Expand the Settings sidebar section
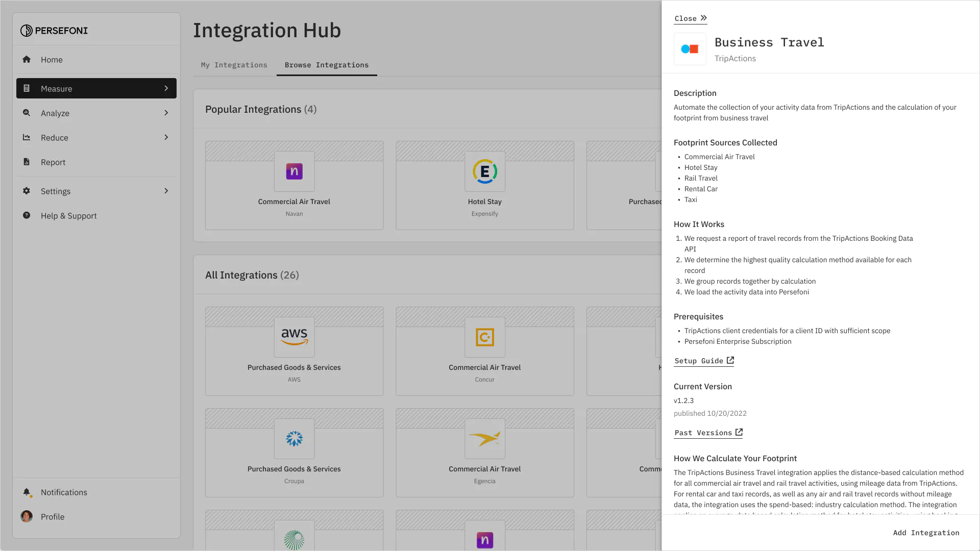This screenshot has width=980, height=551. pos(166,191)
